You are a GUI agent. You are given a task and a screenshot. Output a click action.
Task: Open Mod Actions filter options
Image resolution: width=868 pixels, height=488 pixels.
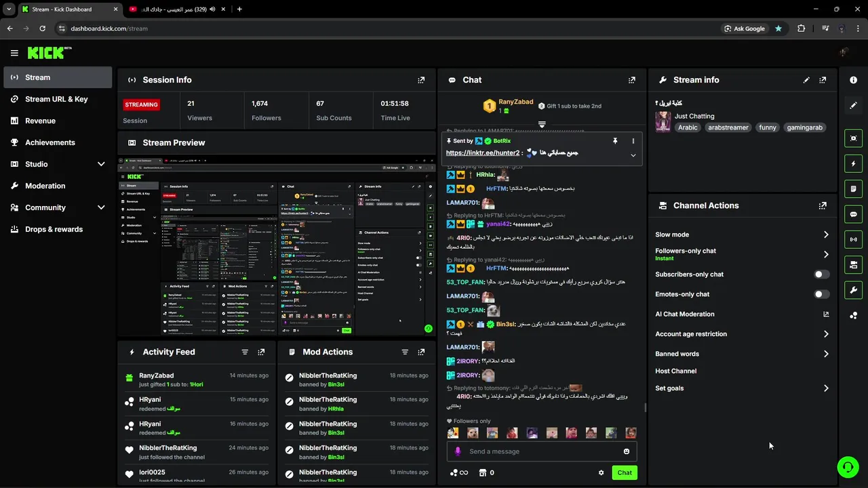click(405, 352)
